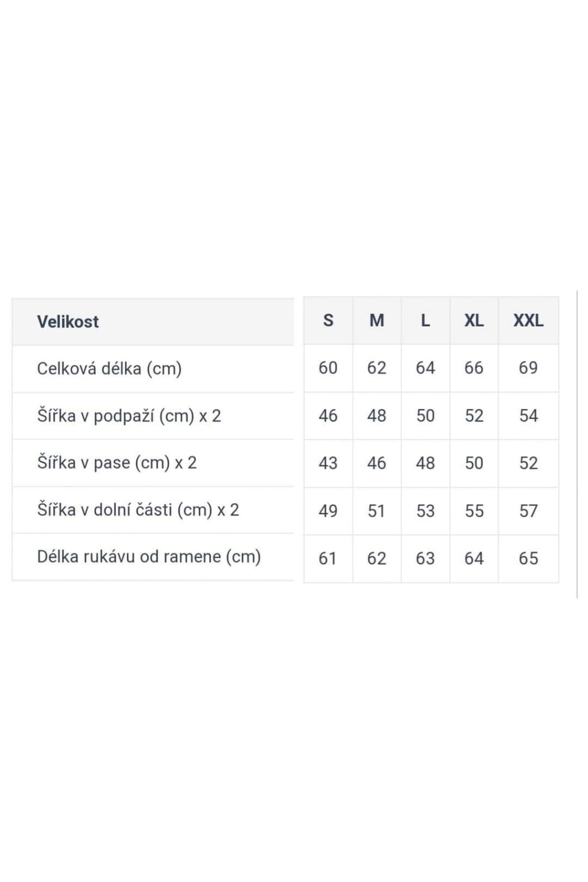Screen dimensions: 588x882
Task: Click the value 57 in the bottom width row
Action: (528, 511)
